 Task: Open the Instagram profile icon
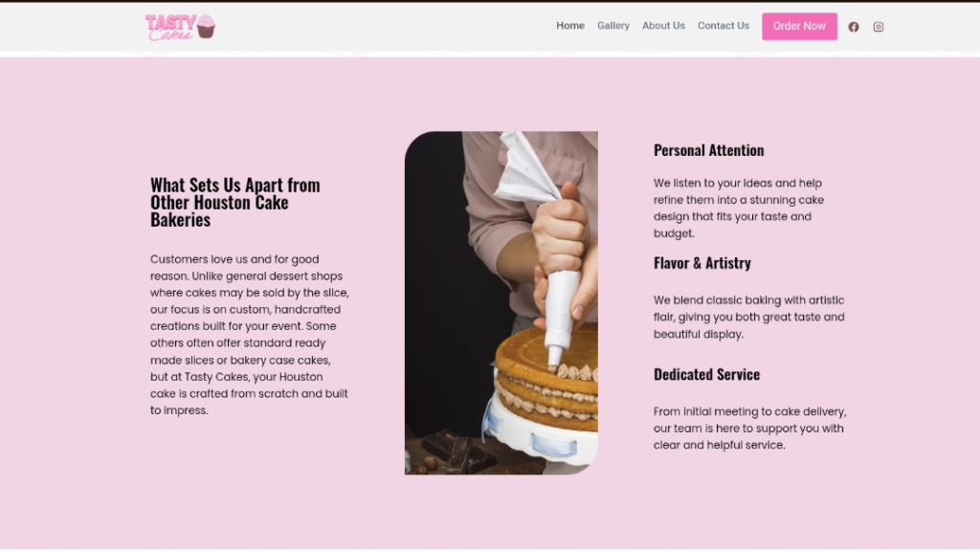[879, 26]
